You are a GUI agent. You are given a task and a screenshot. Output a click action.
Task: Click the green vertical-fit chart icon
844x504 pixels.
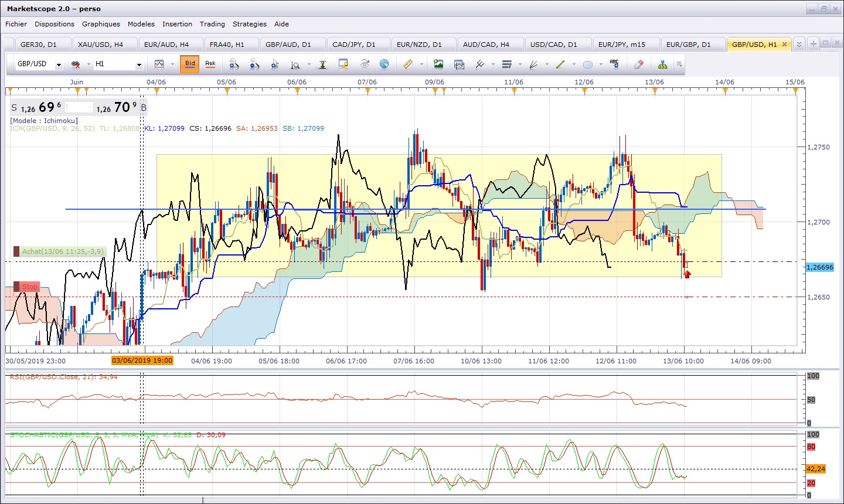[322, 64]
